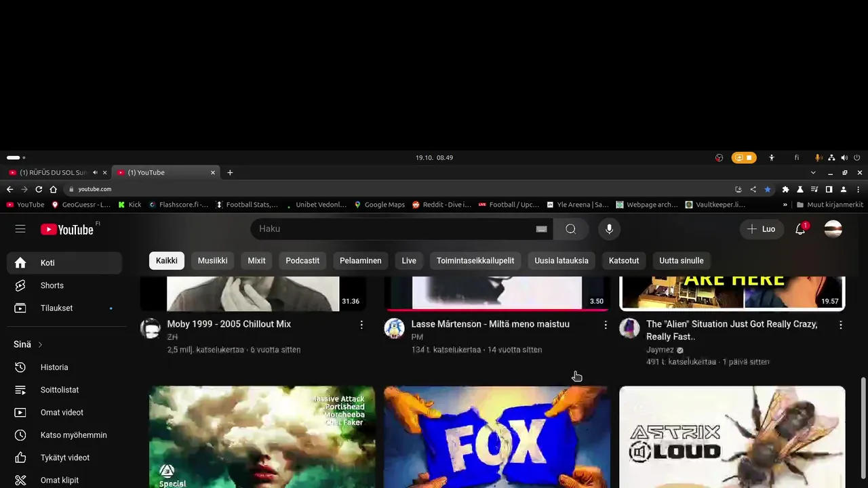This screenshot has width=868, height=488.
Task: Bookmark this page with the star icon
Action: 768,189
